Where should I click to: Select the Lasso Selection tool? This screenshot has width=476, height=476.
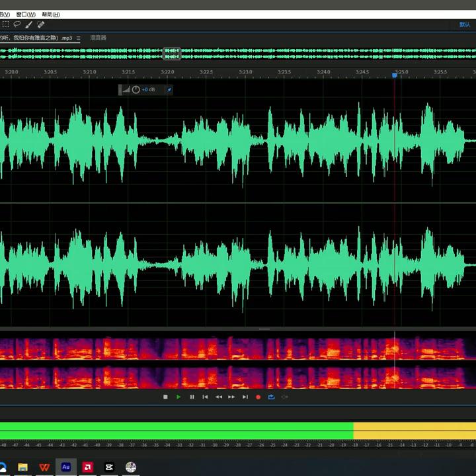[17, 24]
